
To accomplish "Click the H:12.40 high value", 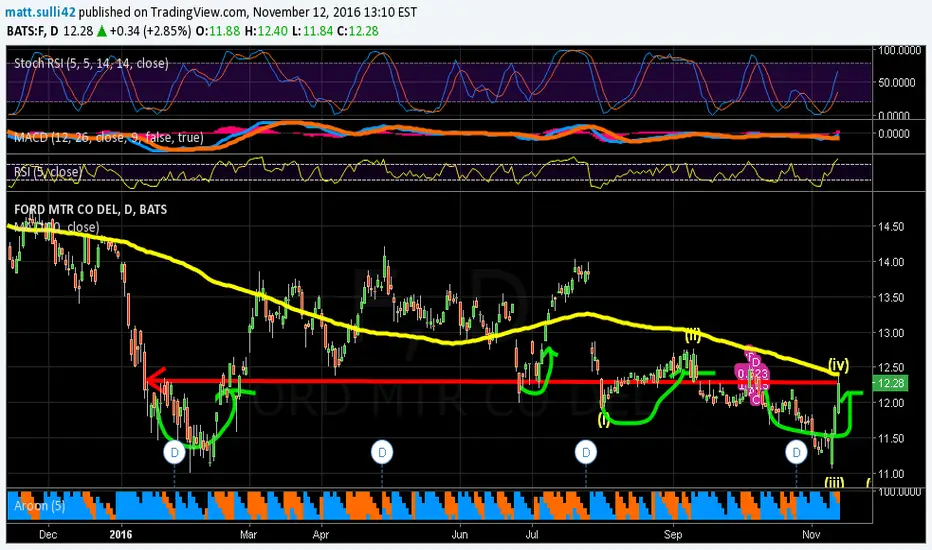I will [266, 31].
